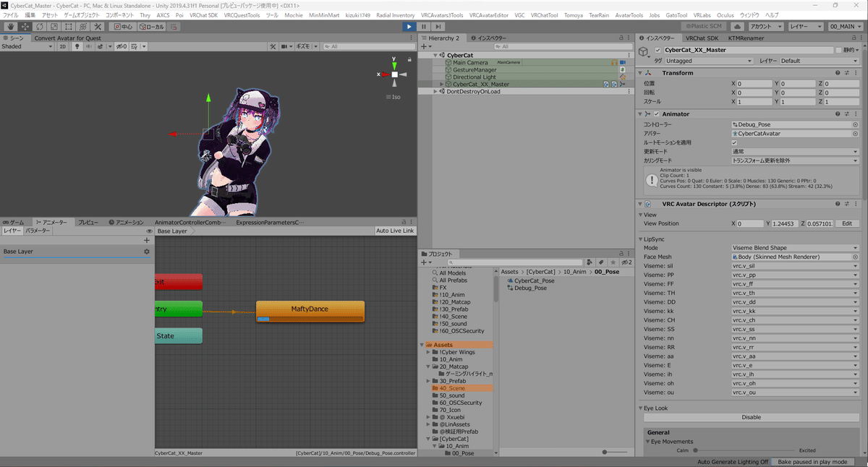Open the Layer Default dropdown
Image resolution: width=868 pixels, height=467 pixels.
(x=818, y=61)
